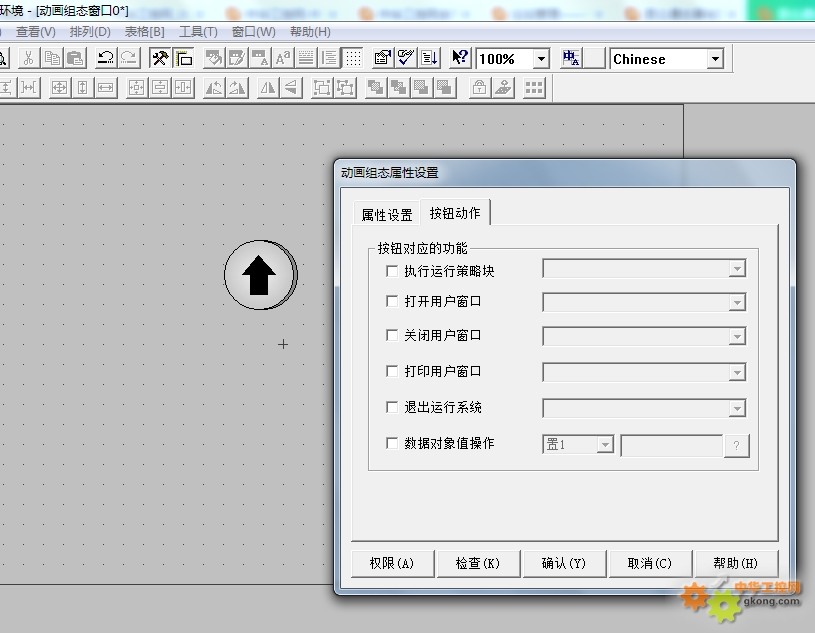Click the language switch 中A icon
This screenshot has height=633, width=815.
pyautogui.click(x=571, y=58)
